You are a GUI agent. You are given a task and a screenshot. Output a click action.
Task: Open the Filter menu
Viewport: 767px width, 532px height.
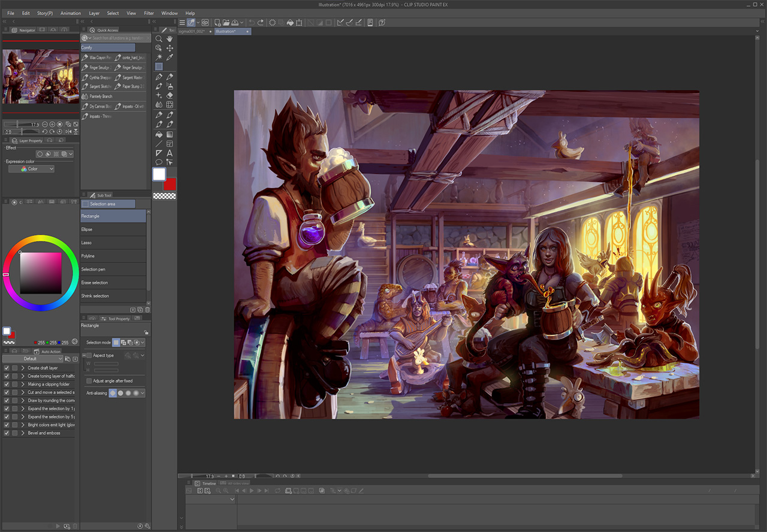pyautogui.click(x=149, y=13)
